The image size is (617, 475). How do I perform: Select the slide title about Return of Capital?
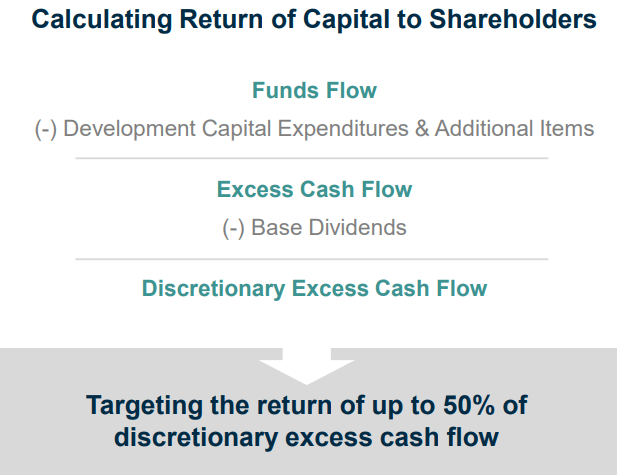(314, 20)
